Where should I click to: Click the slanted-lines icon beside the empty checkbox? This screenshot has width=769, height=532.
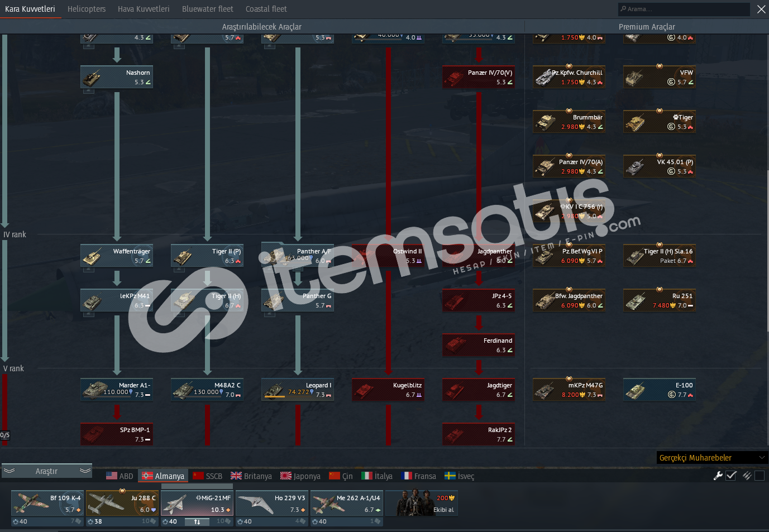(x=747, y=476)
